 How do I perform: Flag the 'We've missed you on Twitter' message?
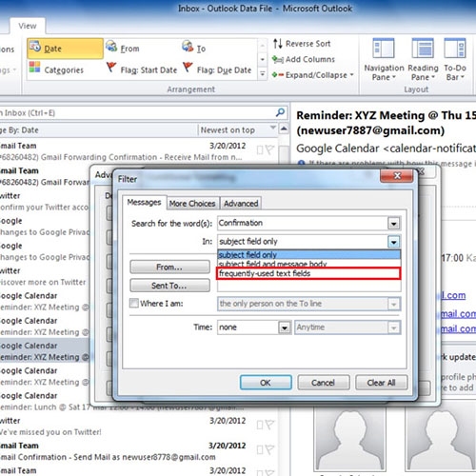(x=269, y=425)
